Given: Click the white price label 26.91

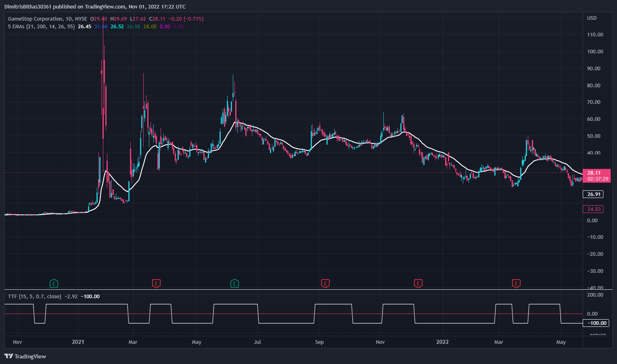Looking at the screenshot, I should (x=593, y=194).
